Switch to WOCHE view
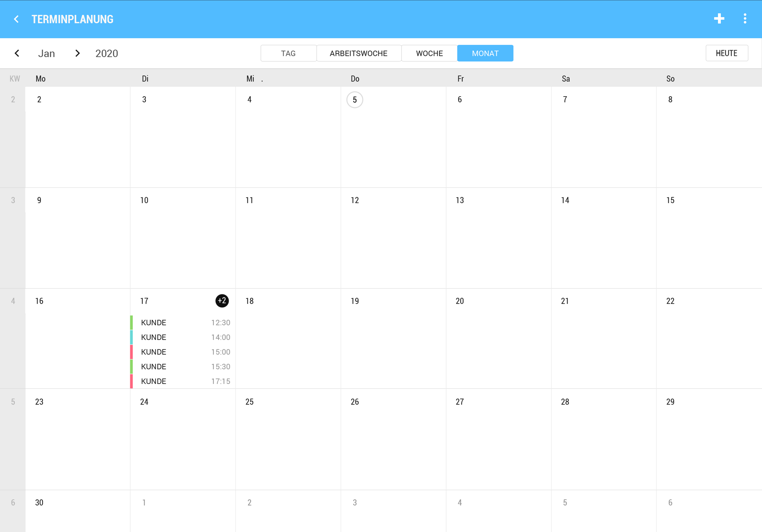 point(429,53)
